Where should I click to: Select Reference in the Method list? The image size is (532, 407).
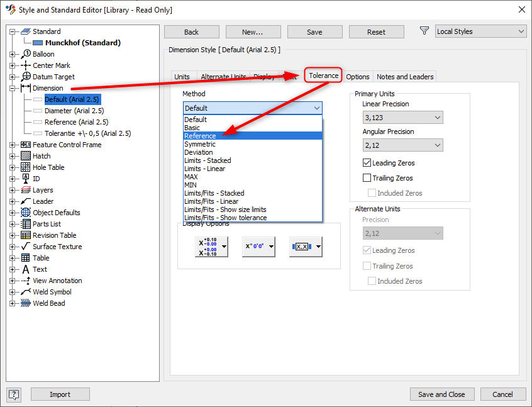tap(201, 135)
